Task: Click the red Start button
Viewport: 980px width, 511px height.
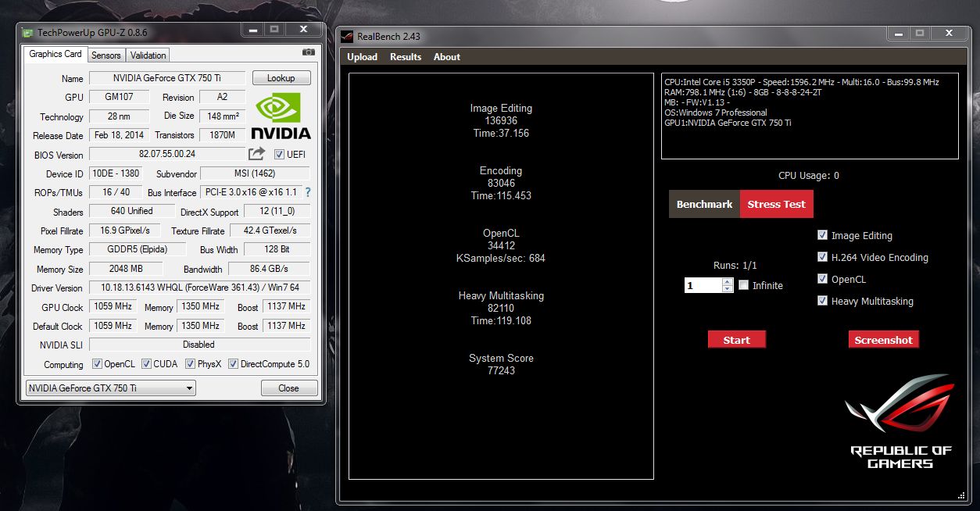Action: (736, 340)
